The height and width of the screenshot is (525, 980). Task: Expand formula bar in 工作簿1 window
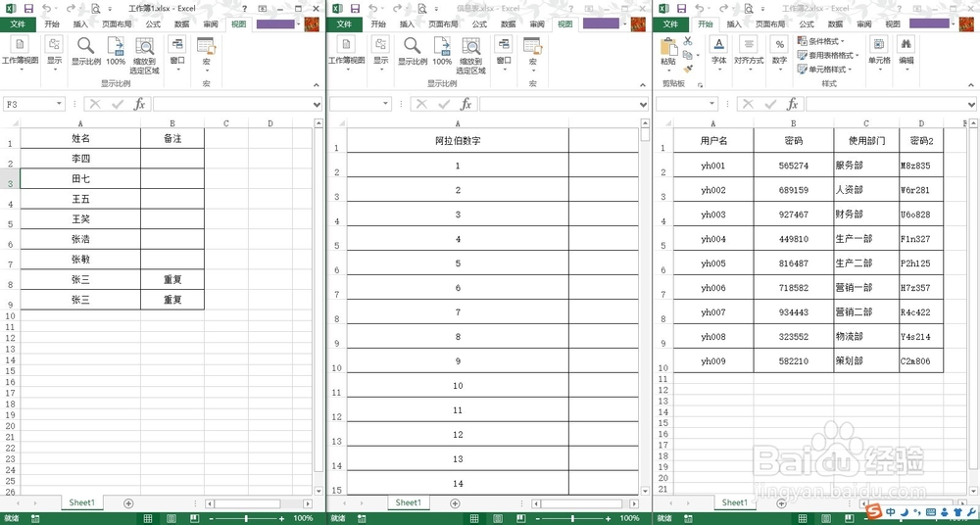318,105
